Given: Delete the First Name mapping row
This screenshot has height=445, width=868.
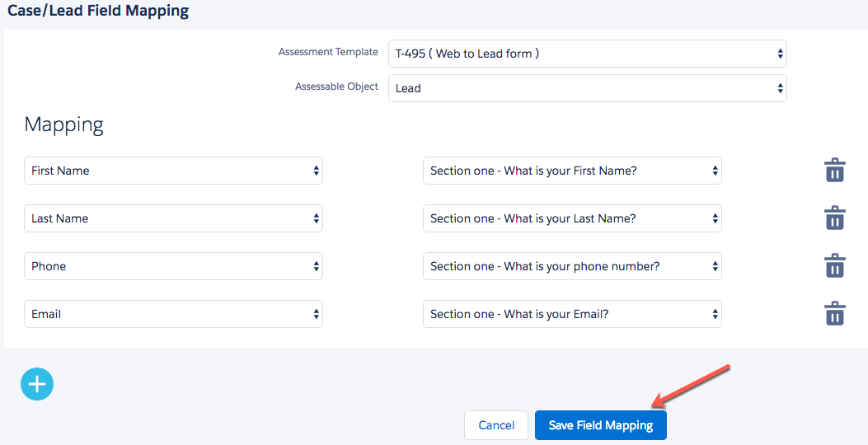Looking at the screenshot, I should click(835, 171).
